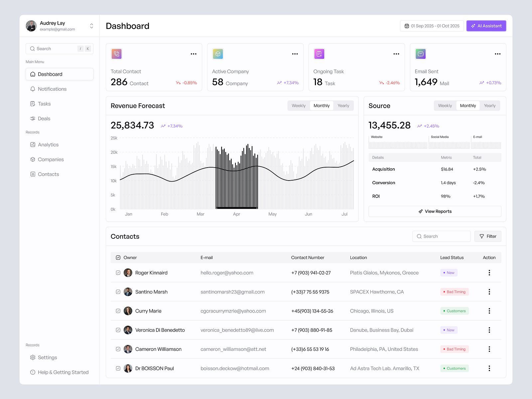Click the Filter icon above the Contacts table

[482, 236]
